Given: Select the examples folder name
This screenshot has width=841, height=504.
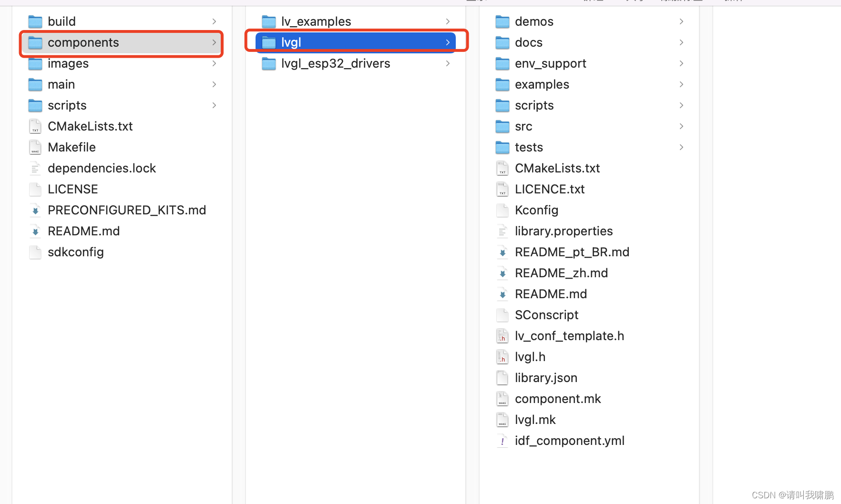Looking at the screenshot, I should point(542,84).
